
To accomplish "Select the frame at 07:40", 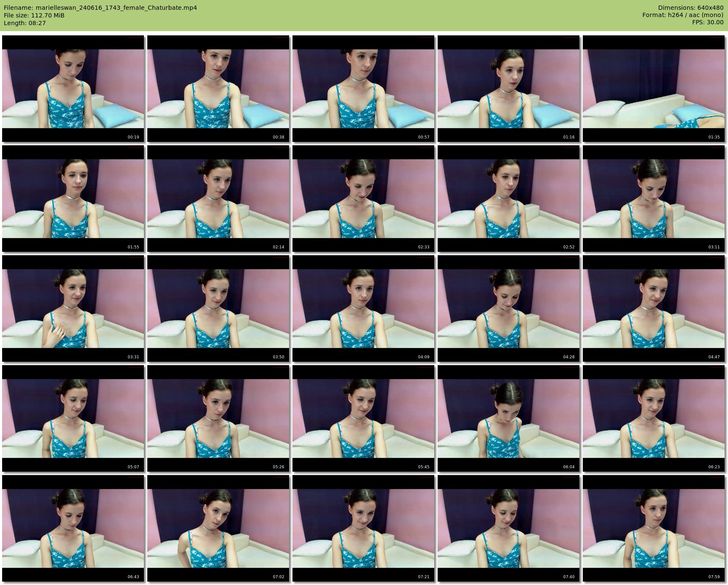I will [x=509, y=528].
